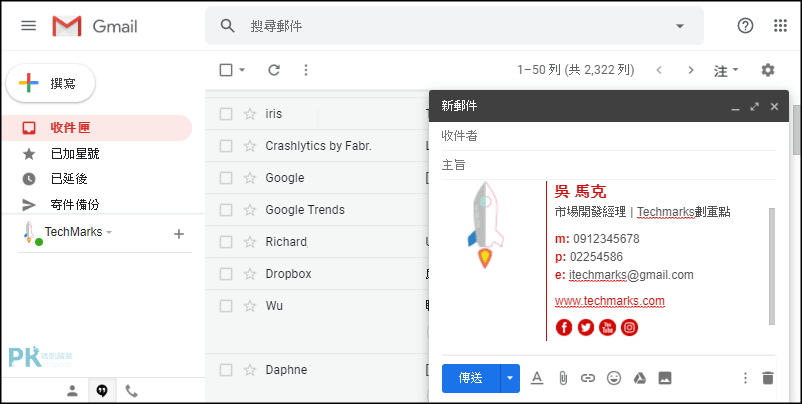
Task: Click the compose body scrollbar
Action: click(772, 266)
